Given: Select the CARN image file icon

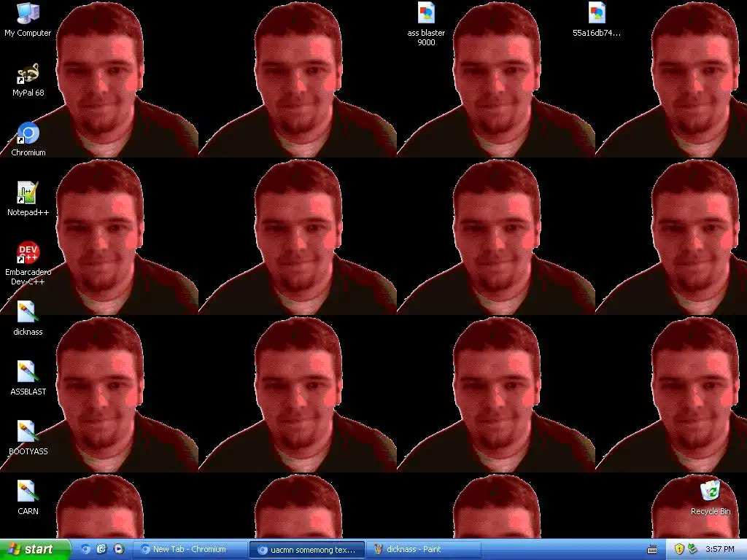Looking at the screenshot, I should (28, 497).
